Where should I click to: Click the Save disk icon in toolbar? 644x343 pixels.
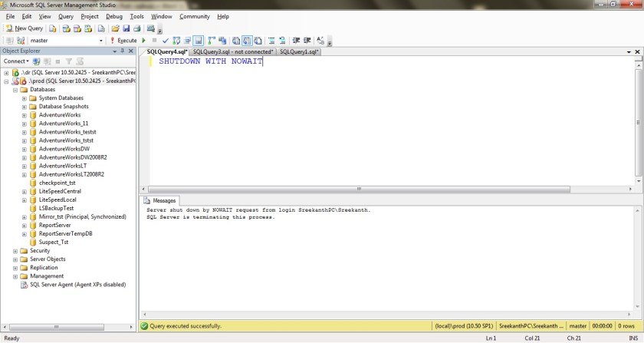click(x=126, y=28)
